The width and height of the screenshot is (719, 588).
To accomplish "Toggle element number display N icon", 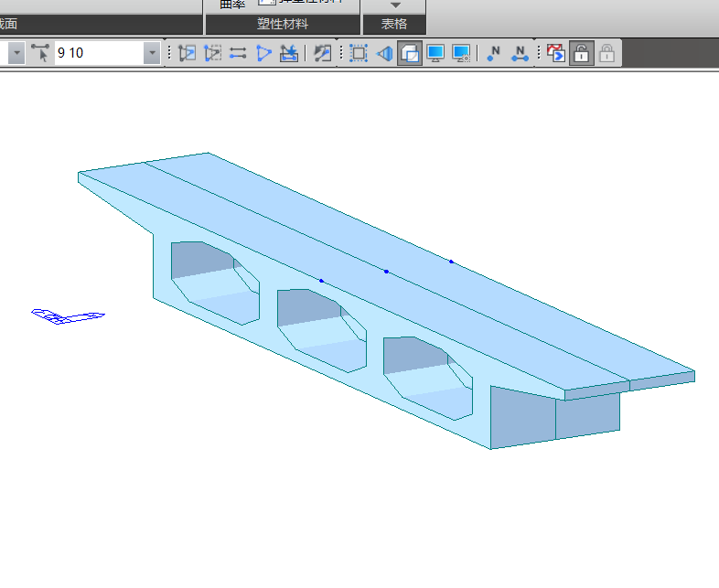I will click(x=520, y=53).
